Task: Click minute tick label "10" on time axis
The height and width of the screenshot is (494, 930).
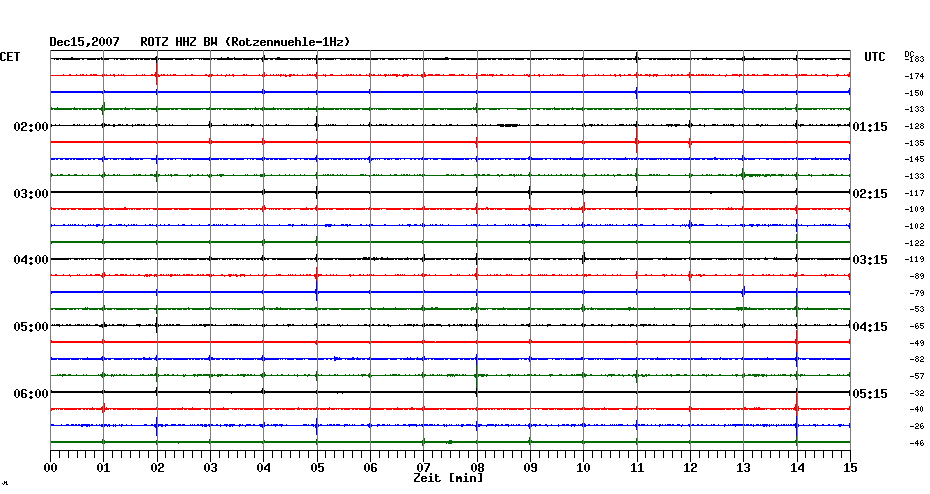Action: (x=584, y=468)
